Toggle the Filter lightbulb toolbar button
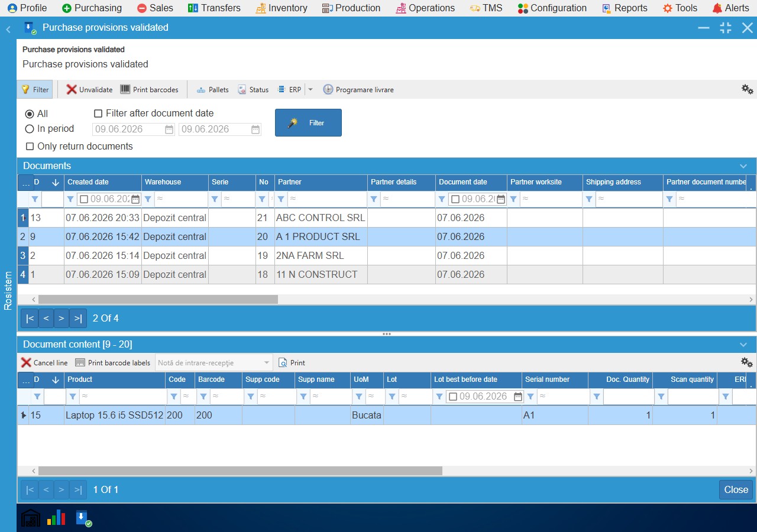757x532 pixels. 35,89
